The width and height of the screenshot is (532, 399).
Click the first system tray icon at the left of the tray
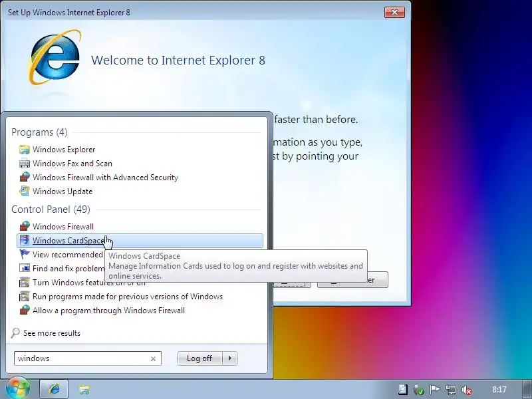(403, 390)
